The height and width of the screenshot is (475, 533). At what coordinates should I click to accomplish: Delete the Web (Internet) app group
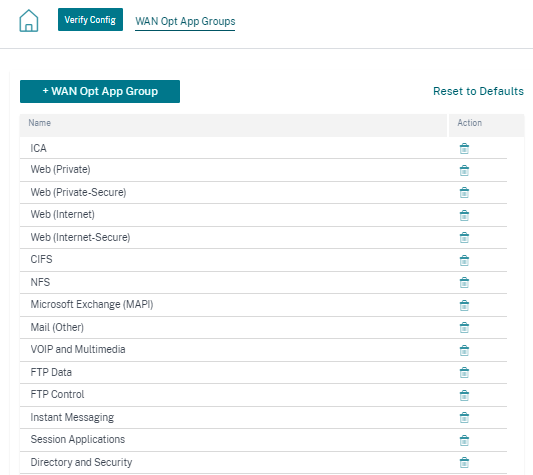[464, 215]
